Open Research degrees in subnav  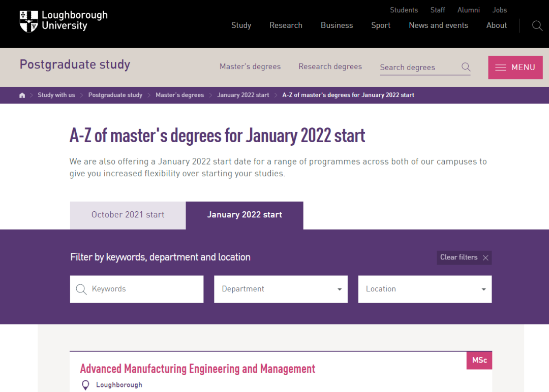point(330,67)
